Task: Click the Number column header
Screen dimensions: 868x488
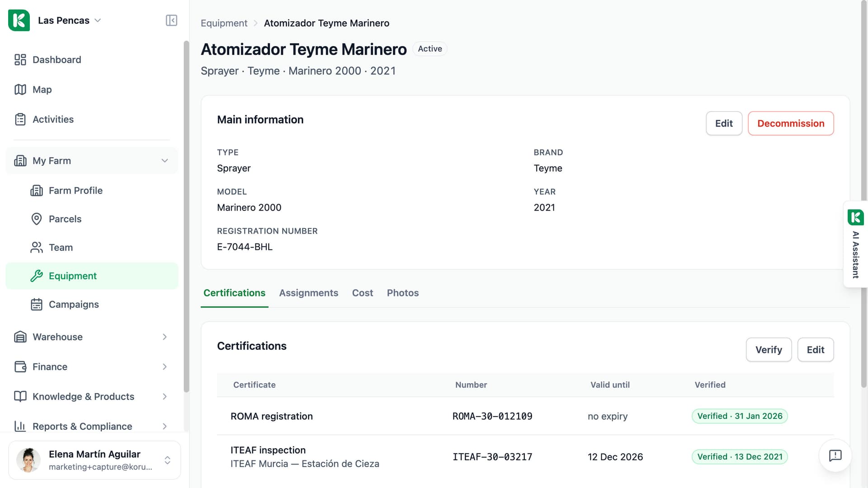Action: click(471, 385)
